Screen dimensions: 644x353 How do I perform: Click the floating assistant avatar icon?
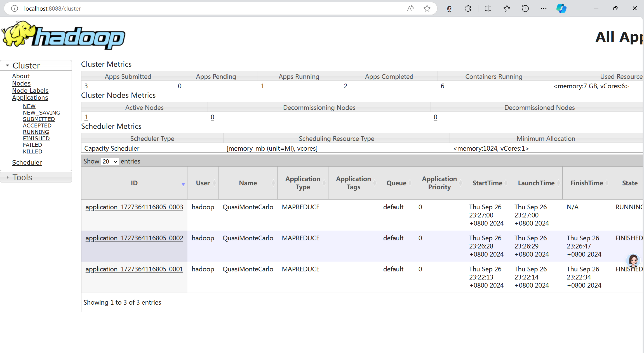pos(633,260)
